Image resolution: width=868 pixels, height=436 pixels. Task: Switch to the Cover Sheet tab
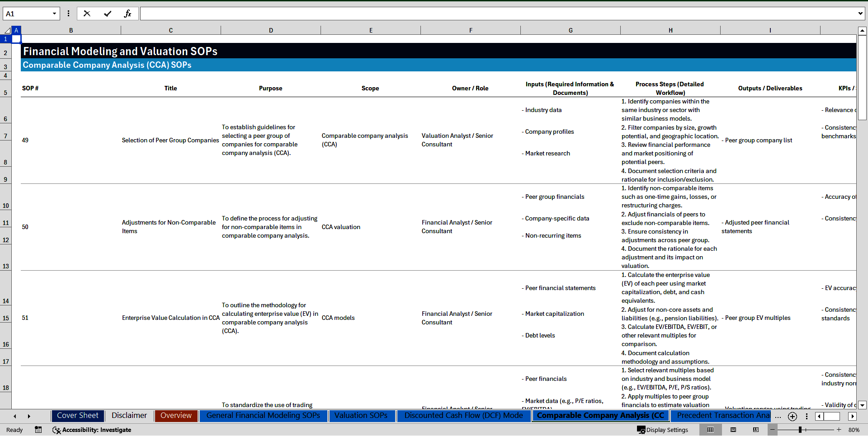(77, 416)
